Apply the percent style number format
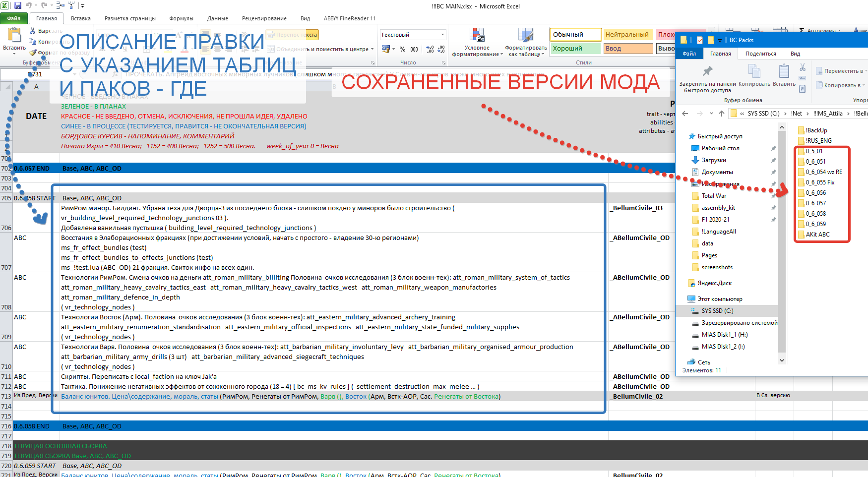Viewport: 868px width, 477px height. pyautogui.click(x=402, y=49)
